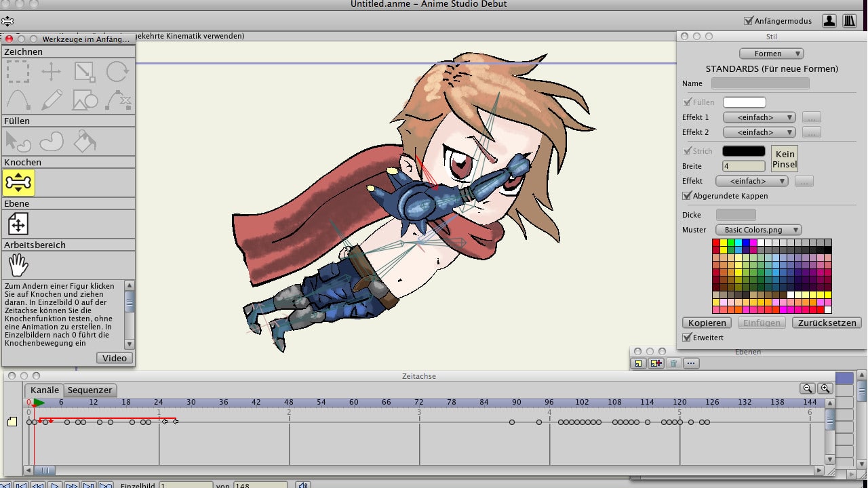Click the Kopieren button
This screenshot has width=868, height=488.
click(707, 323)
